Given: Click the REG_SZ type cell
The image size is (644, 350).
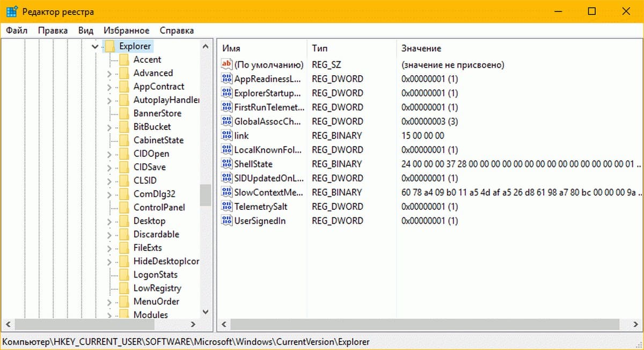Looking at the screenshot, I should click(326, 65).
